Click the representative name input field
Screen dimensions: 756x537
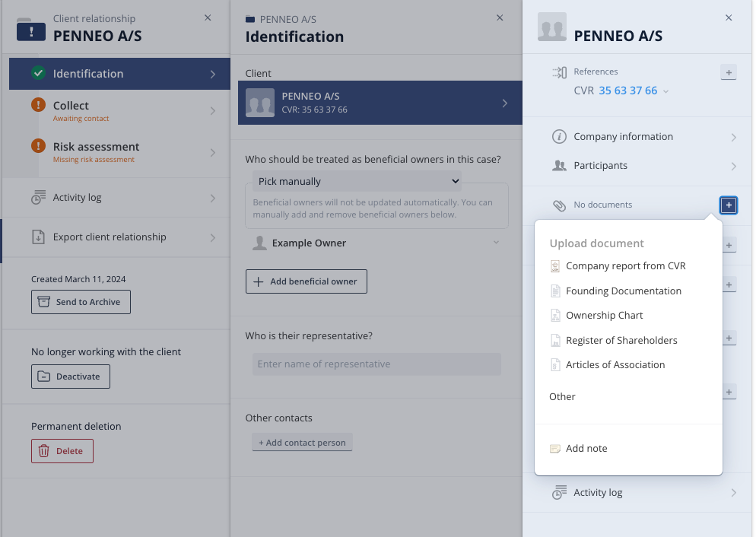click(x=376, y=364)
